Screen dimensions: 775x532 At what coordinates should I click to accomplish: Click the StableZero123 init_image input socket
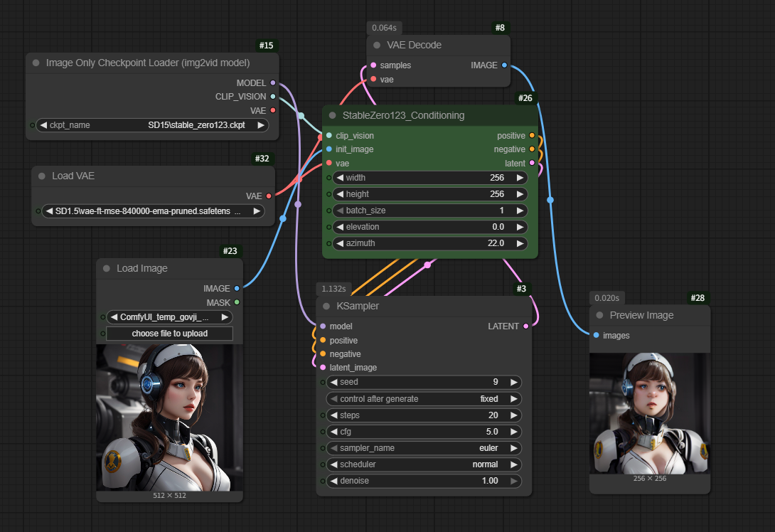pos(328,149)
